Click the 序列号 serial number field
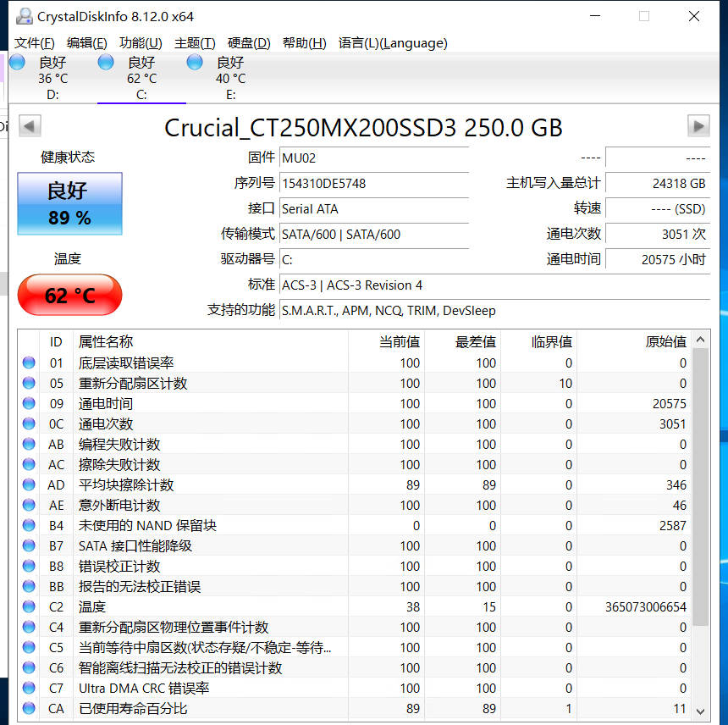 click(373, 183)
